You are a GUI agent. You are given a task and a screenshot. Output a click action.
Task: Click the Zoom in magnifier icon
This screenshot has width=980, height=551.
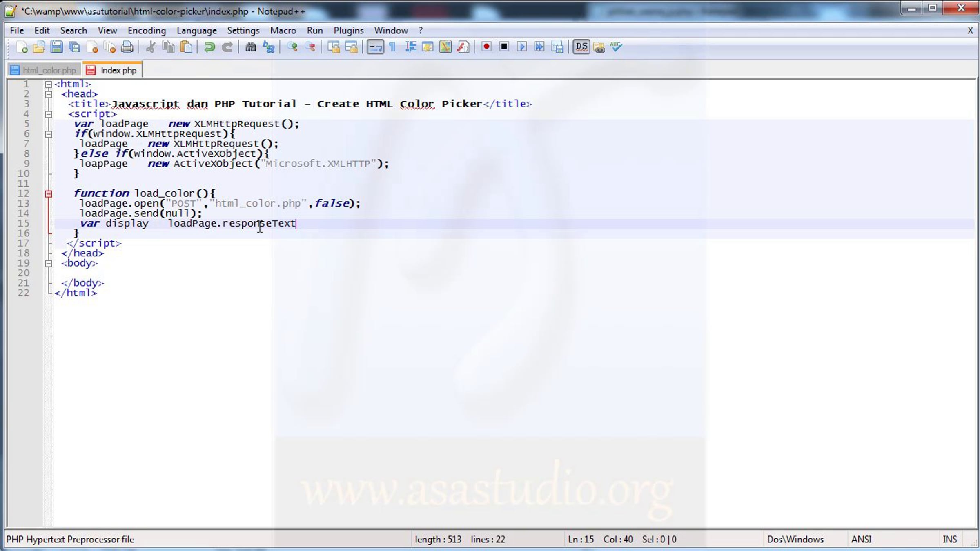[x=292, y=47]
